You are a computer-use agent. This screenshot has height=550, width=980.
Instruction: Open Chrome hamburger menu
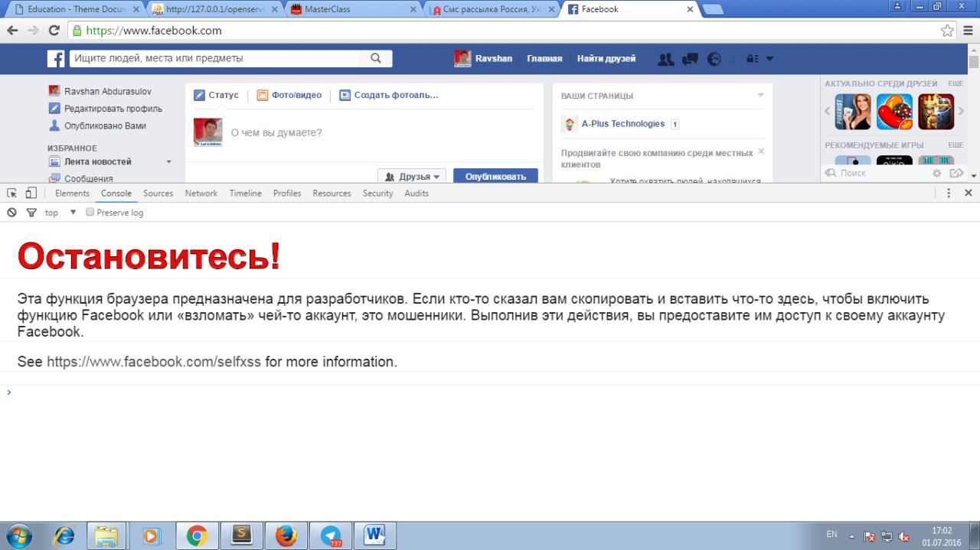tap(969, 31)
